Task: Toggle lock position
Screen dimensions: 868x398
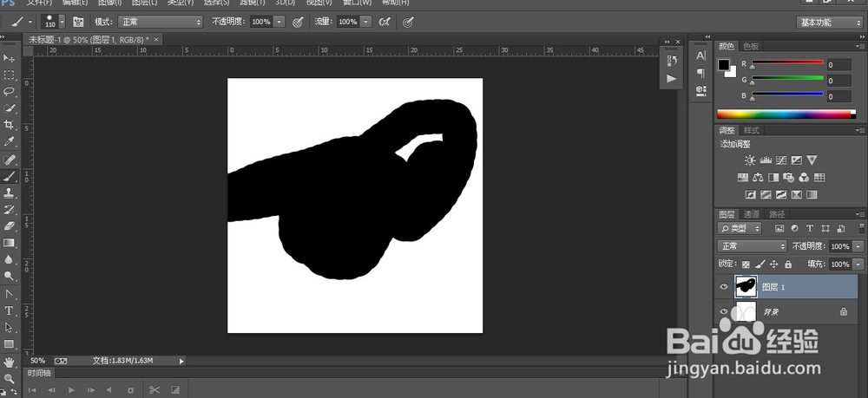Action: pyautogui.click(x=774, y=264)
